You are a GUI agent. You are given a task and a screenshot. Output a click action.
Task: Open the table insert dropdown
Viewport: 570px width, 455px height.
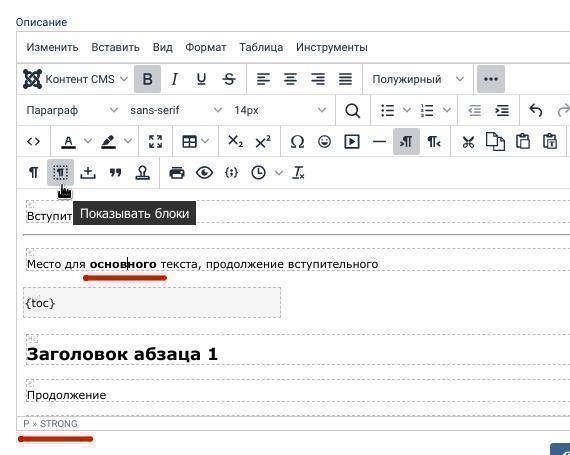click(x=195, y=141)
